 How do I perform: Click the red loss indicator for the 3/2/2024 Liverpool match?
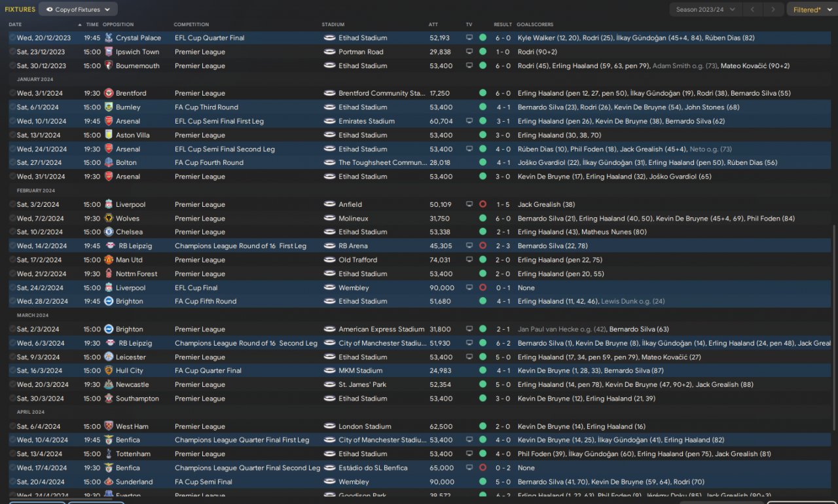(x=483, y=204)
